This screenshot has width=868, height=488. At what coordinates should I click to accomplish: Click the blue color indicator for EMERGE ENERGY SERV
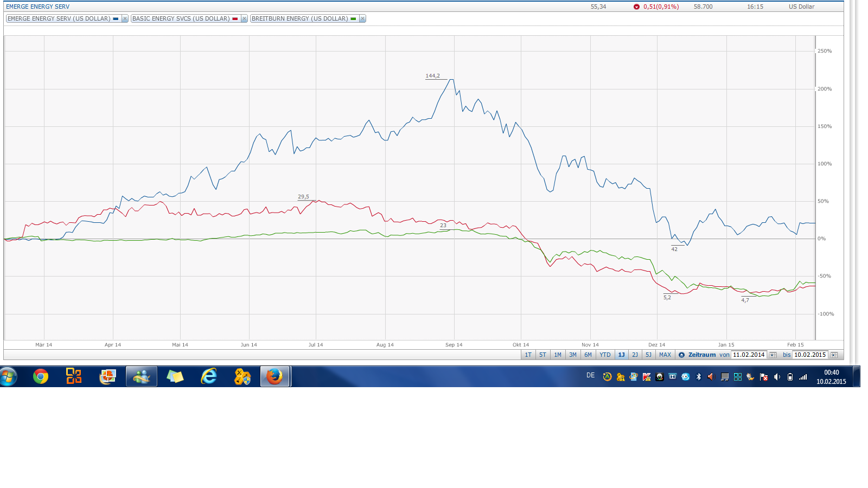[x=115, y=18]
